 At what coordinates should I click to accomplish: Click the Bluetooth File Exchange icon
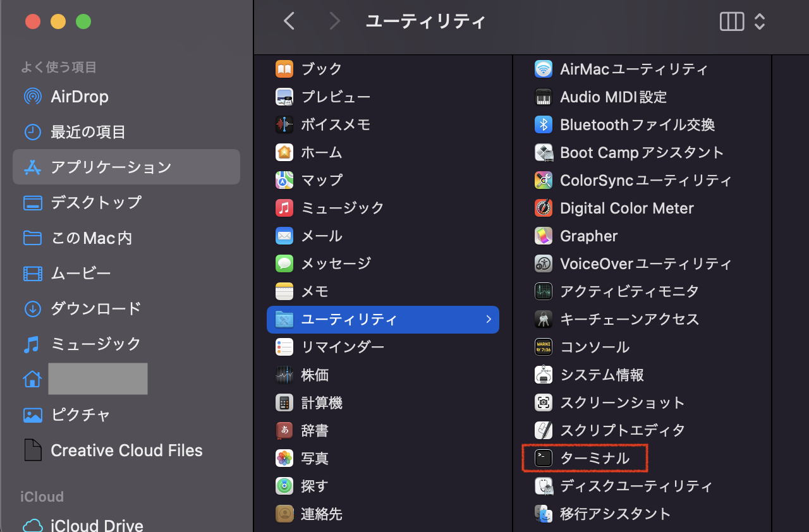(544, 124)
